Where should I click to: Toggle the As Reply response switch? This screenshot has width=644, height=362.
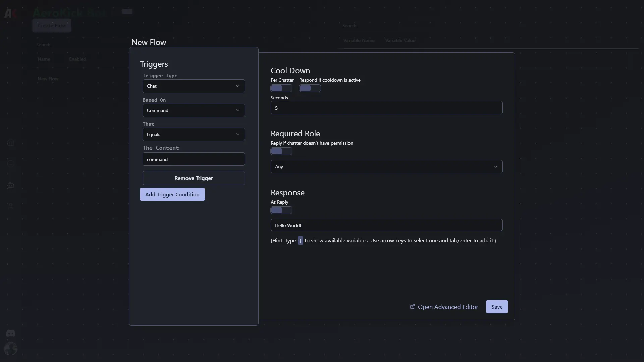click(x=281, y=210)
